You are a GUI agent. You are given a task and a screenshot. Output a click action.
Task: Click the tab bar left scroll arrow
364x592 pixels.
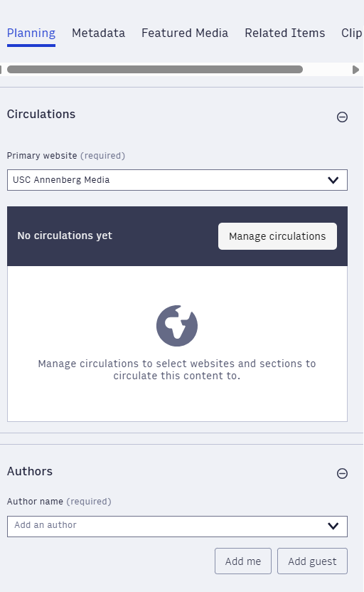1,70
